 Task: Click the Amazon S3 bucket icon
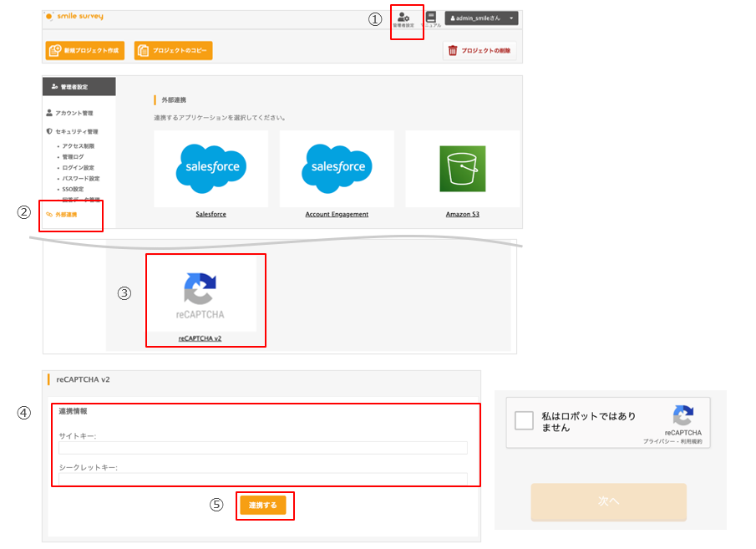463,169
